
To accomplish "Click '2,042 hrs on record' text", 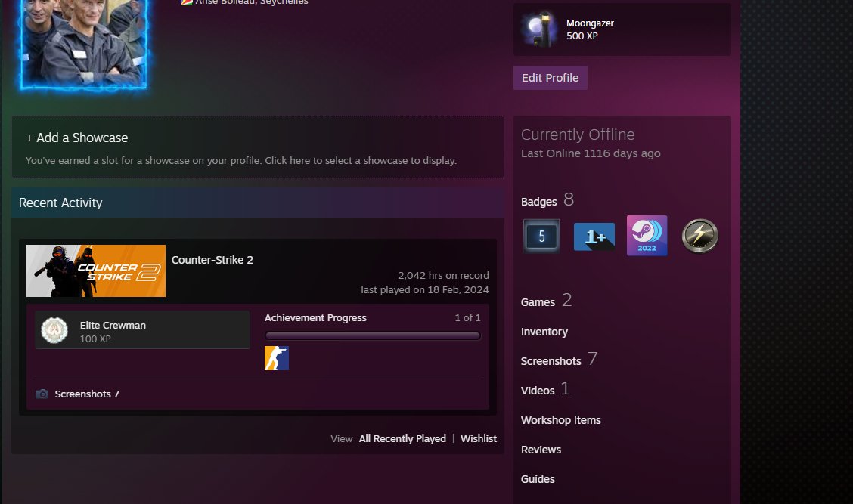I will (443, 275).
